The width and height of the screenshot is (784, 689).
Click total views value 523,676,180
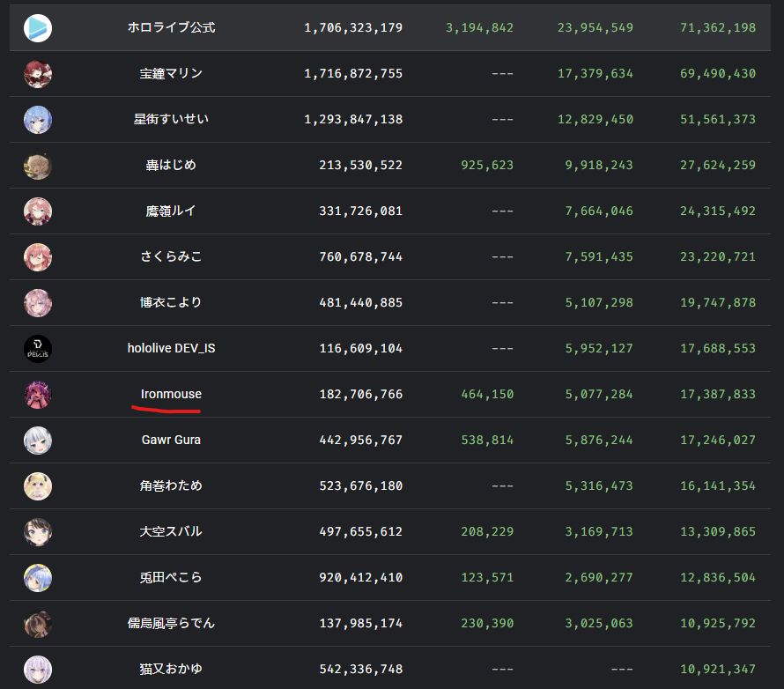[x=361, y=486]
